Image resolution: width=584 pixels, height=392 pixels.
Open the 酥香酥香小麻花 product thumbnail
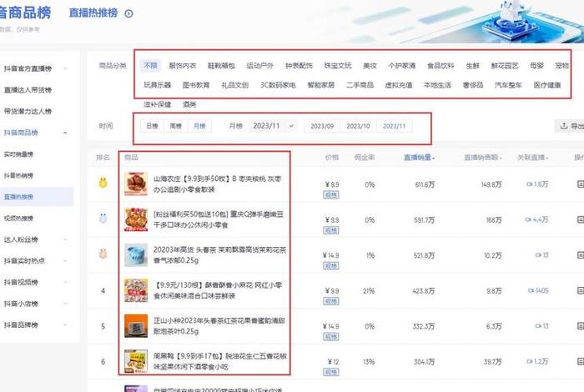point(136,290)
